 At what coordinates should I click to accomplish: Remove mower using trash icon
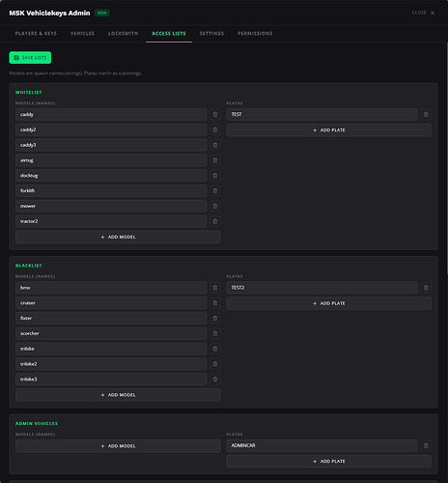(x=215, y=206)
